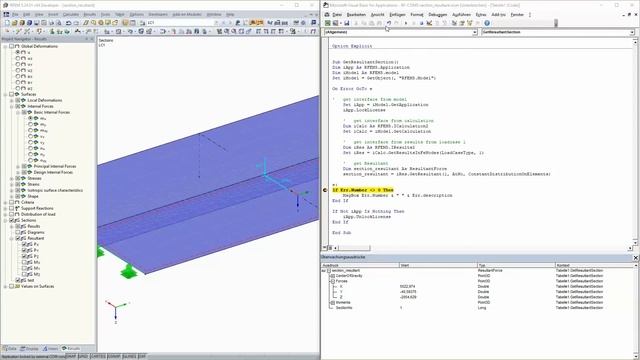Click section_resultant row in watch window

478,271
